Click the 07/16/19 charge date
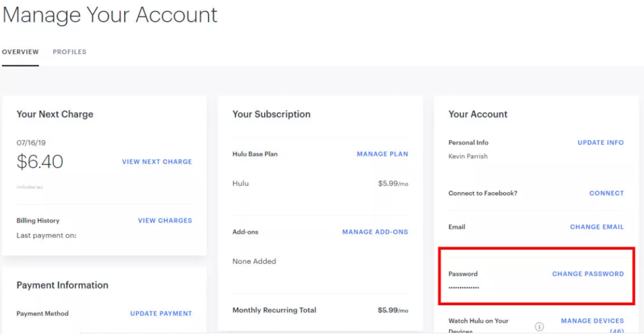The image size is (644, 335). click(31, 143)
